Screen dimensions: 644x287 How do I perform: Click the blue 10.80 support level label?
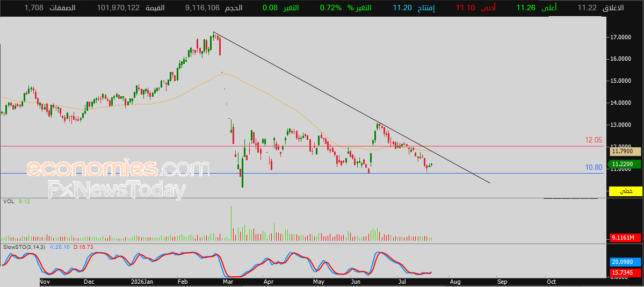pyautogui.click(x=594, y=167)
